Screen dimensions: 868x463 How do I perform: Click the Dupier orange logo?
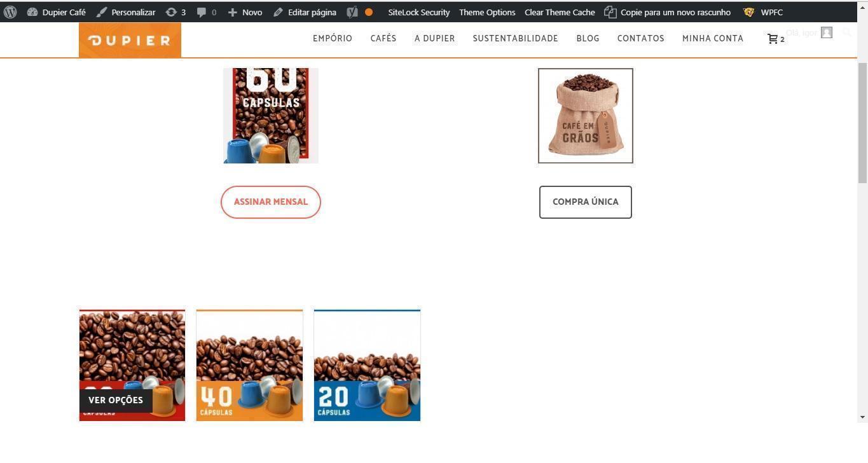click(x=130, y=40)
